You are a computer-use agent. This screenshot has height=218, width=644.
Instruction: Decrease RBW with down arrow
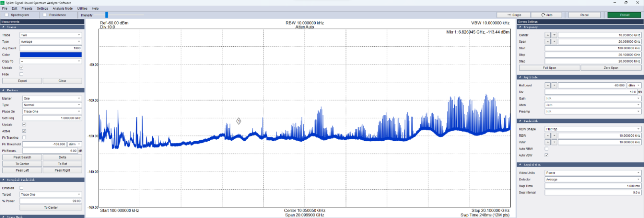pos(554,136)
